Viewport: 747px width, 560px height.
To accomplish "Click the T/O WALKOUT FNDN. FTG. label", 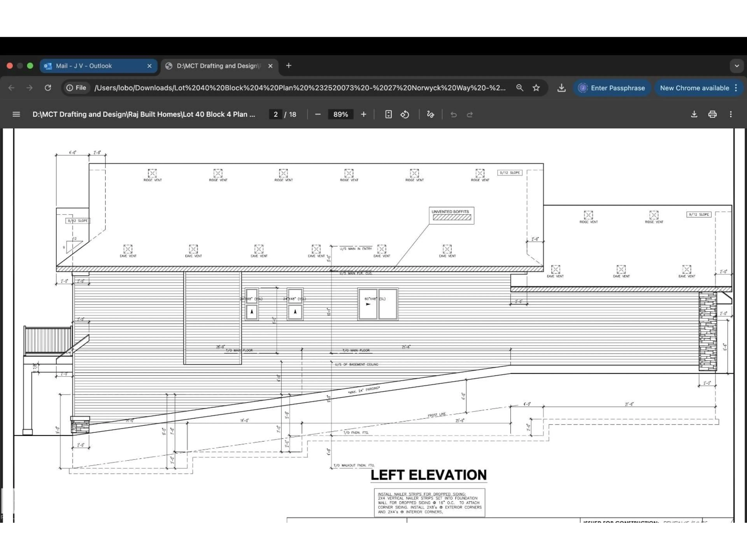I will (354, 465).
